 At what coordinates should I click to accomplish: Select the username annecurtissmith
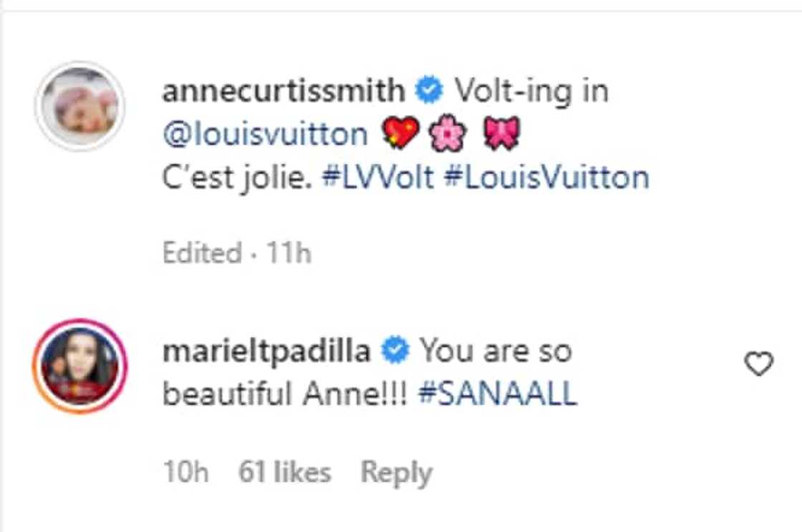tap(281, 90)
